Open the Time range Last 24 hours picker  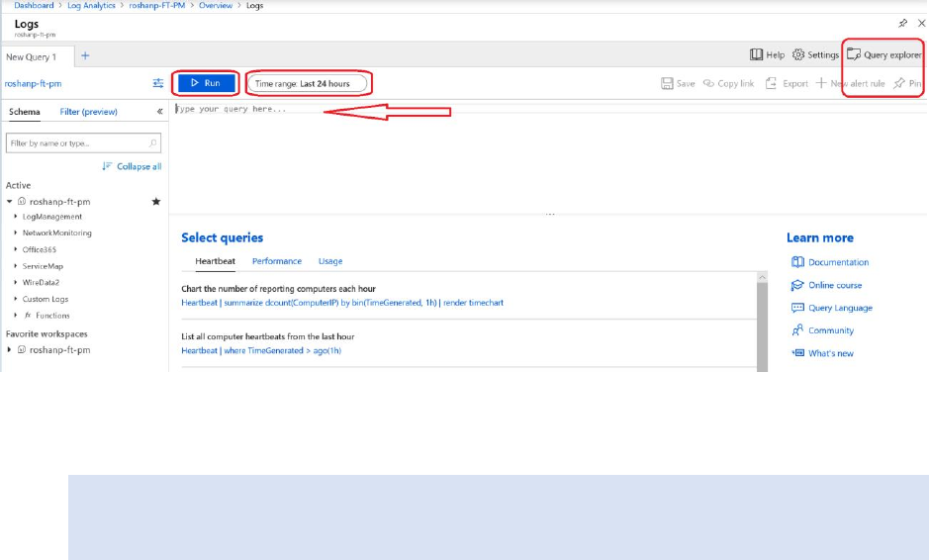(x=307, y=83)
